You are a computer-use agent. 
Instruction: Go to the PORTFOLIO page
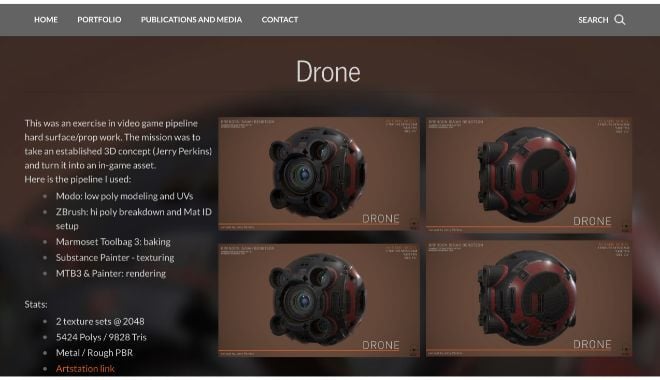(99, 19)
